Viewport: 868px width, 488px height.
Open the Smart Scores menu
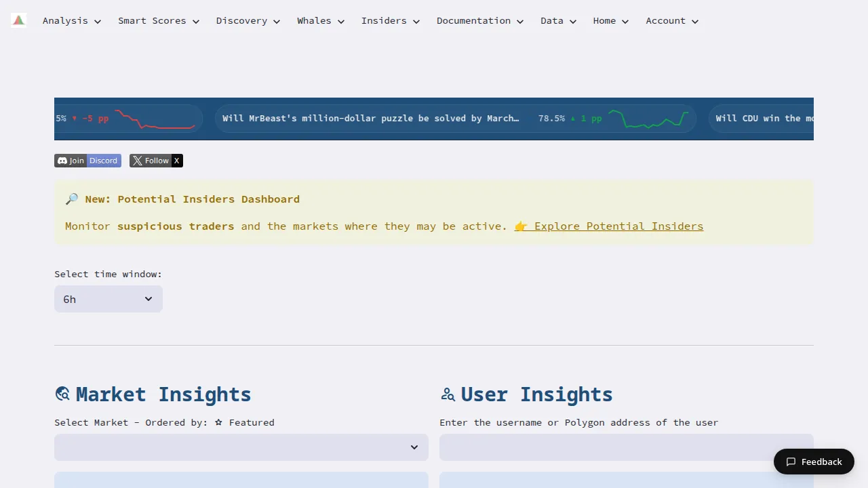[158, 21]
